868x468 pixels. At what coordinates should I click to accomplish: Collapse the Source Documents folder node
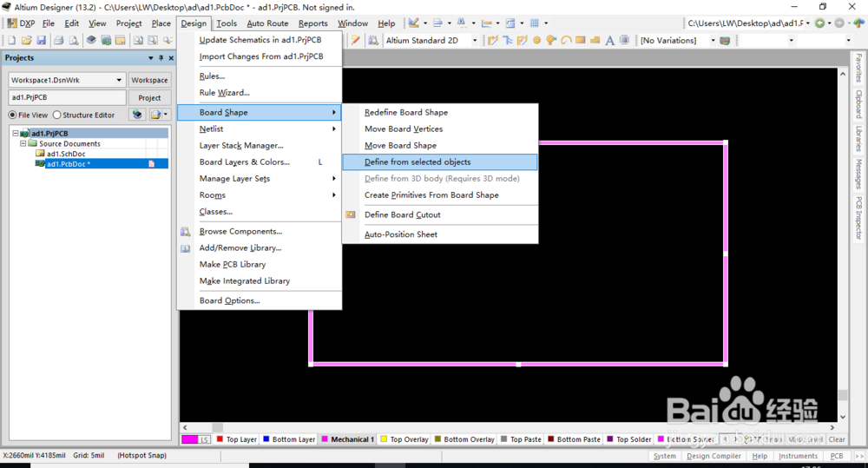pos(23,143)
